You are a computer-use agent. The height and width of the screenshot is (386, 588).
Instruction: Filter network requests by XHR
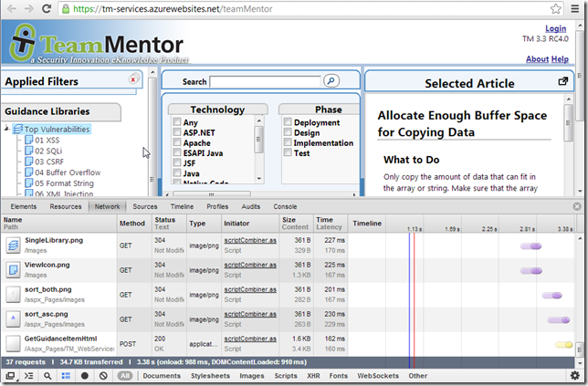[x=313, y=375]
